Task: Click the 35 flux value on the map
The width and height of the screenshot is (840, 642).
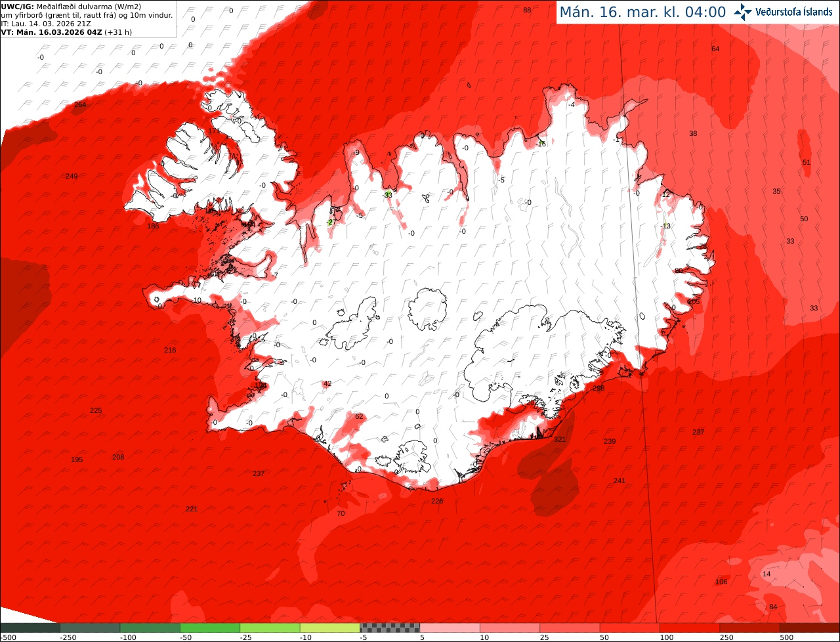Action: [776, 192]
